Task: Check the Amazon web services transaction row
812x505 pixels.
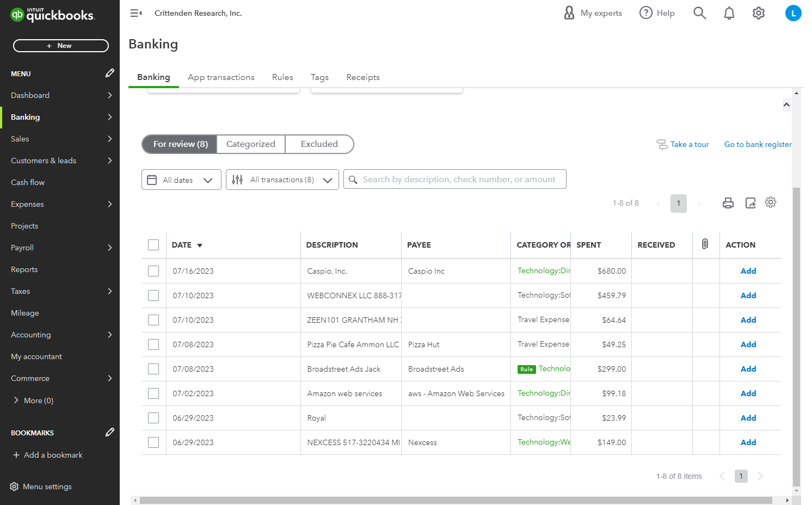Action: (153, 393)
